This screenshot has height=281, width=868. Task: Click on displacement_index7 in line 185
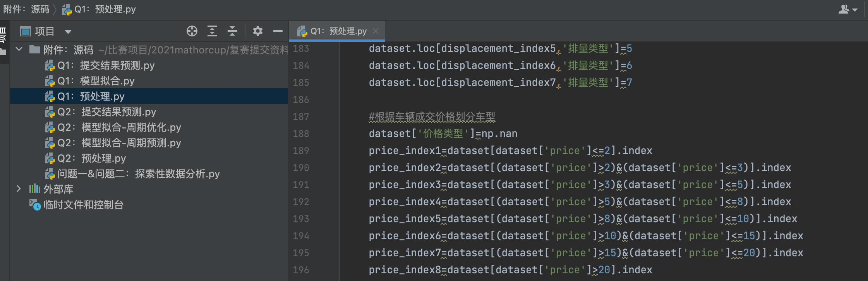pos(498,82)
